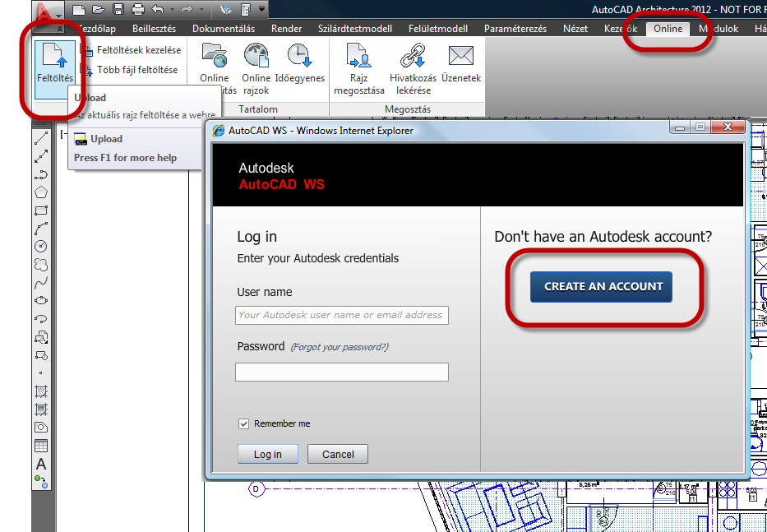Expand the Undo history dropdown arrow
The width and height of the screenshot is (767, 532).
pyautogui.click(x=172, y=9)
